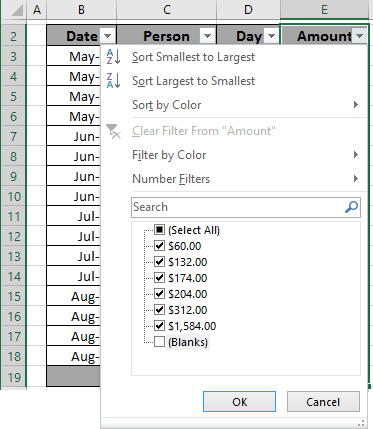Select row 10 header
This screenshot has width=373, height=429.
(x=13, y=196)
